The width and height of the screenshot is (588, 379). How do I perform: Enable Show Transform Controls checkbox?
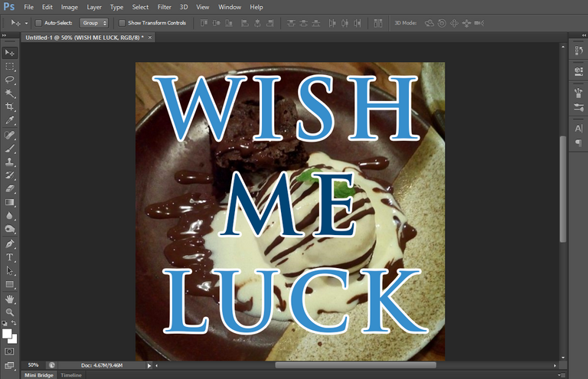122,23
